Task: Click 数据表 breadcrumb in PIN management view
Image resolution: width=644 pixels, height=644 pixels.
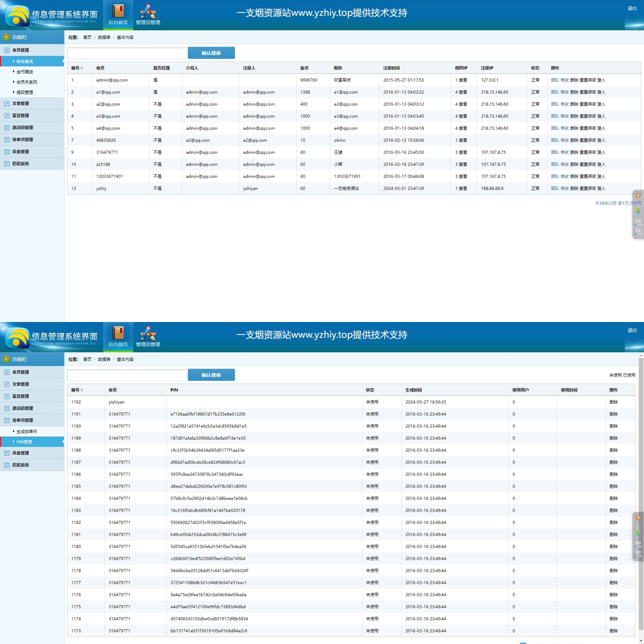Action: [x=104, y=359]
